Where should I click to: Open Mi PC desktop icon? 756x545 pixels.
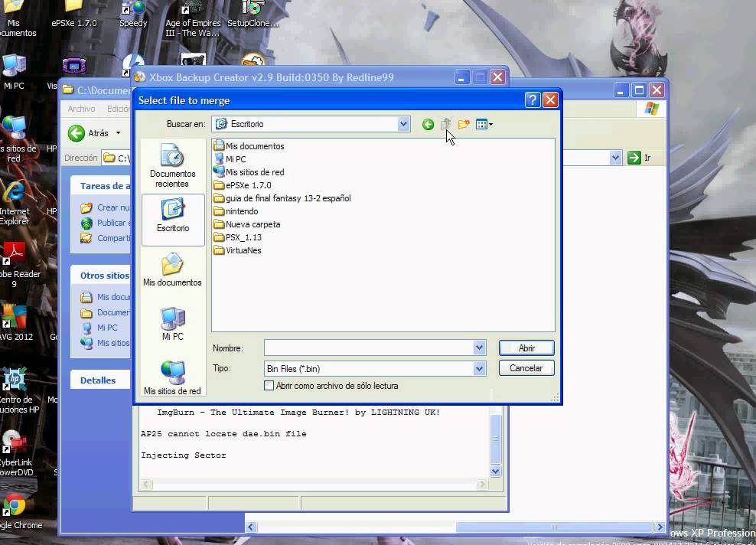tap(14, 73)
